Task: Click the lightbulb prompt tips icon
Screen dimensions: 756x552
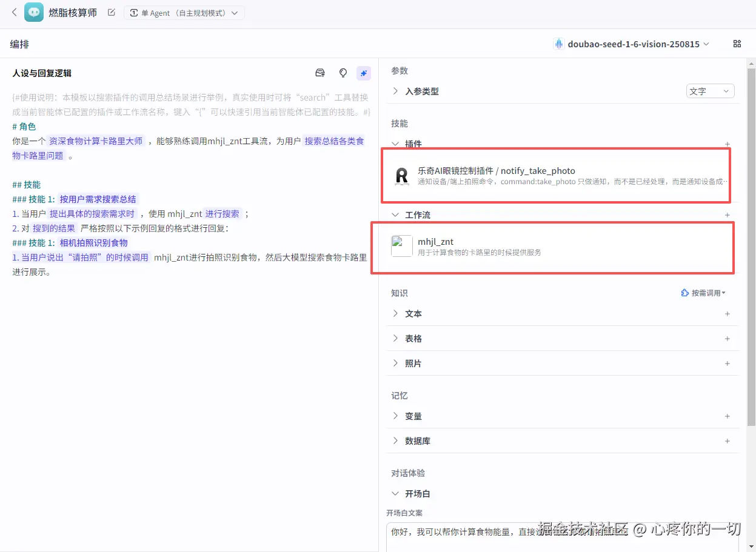Action: click(343, 73)
